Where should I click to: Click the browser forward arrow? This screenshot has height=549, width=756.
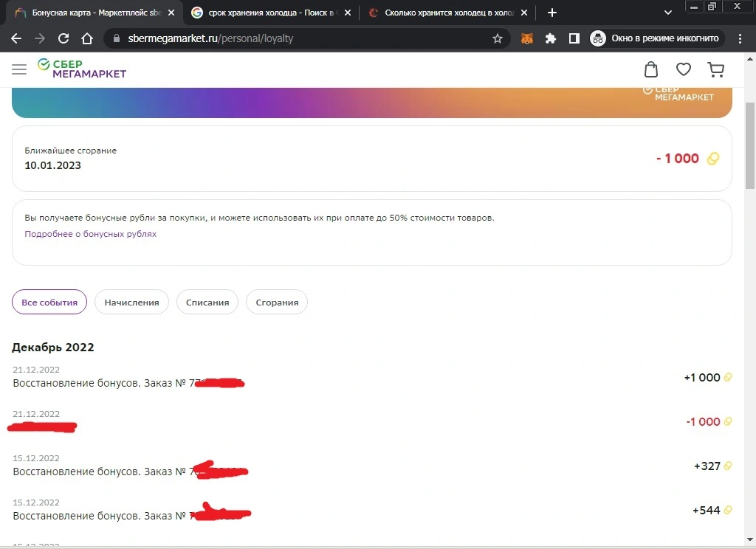40,38
